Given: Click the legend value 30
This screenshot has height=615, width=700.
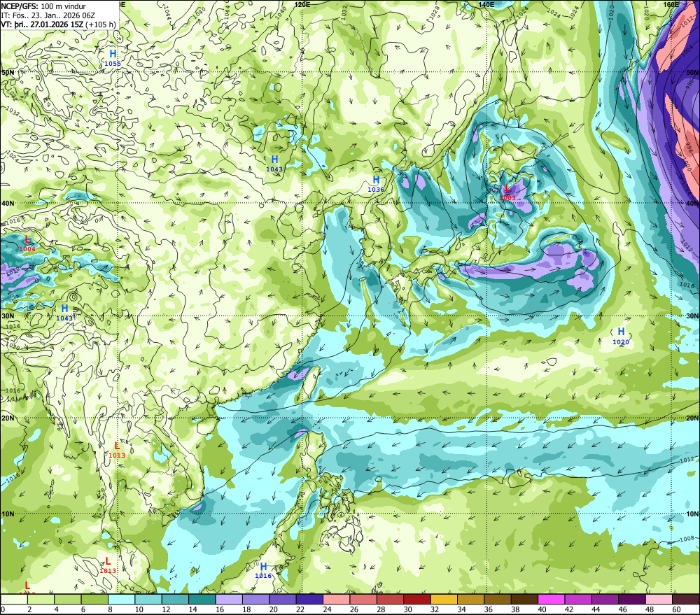Looking at the screenshot, I should pos(408,609).
